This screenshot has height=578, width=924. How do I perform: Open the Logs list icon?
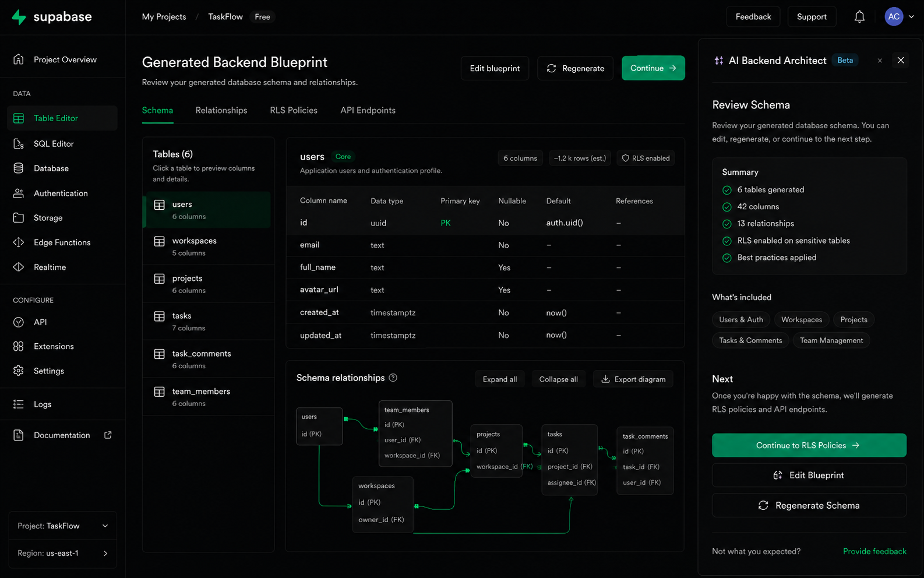point(19,404)
